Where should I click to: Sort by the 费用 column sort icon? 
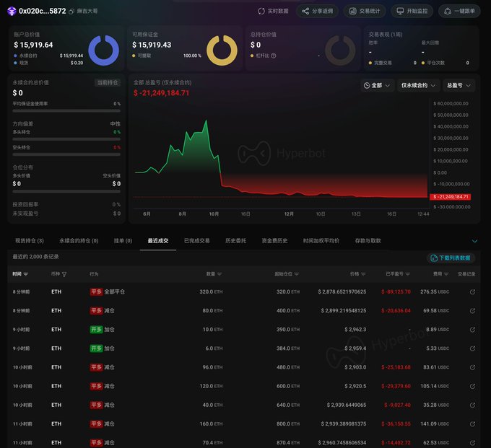pyautogui.click(x=447, y=274)
